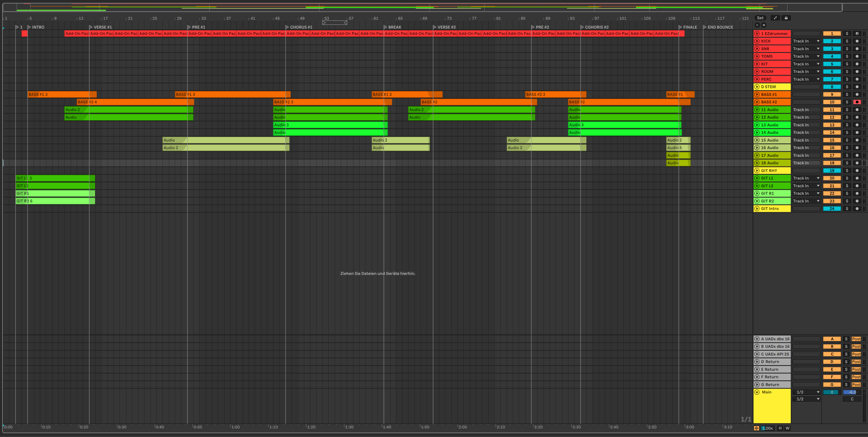Solo the SNR track
The image size is (868, 437).
[x=847, y=49]
